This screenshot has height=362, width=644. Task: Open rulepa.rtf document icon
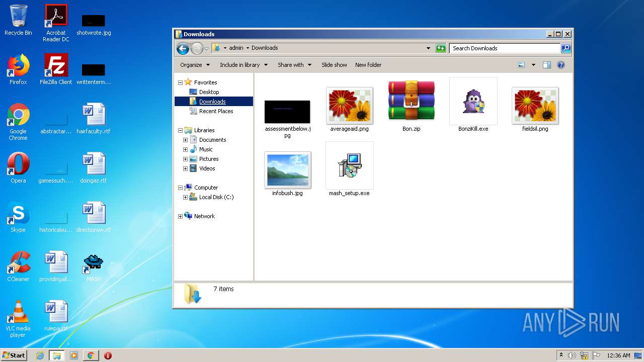pyautogui.click(x=56, y=316)
